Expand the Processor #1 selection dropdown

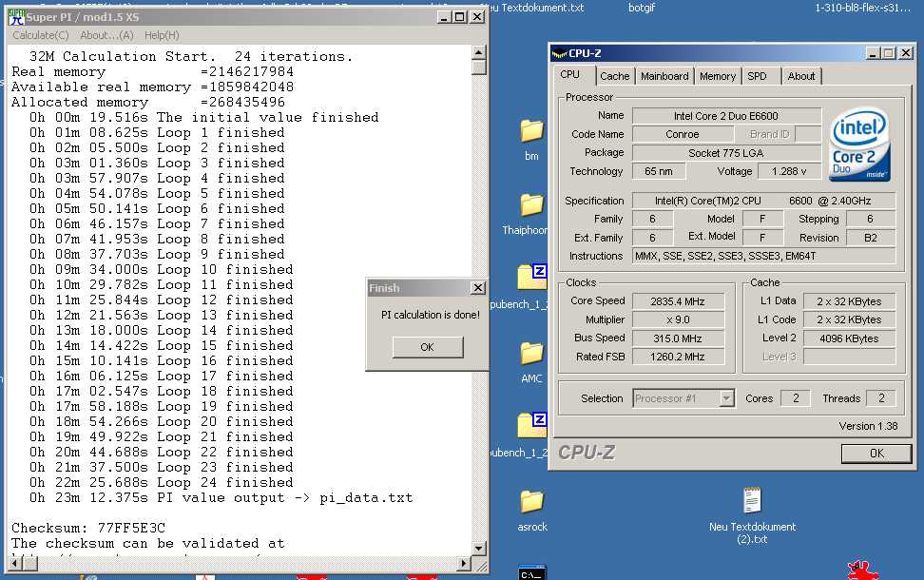pyautogui.click(x=726, y=398)
